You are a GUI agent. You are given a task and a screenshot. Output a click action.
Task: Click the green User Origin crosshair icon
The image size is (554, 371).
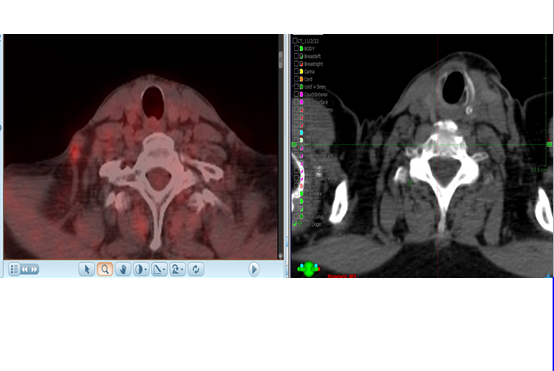[x=301, y=224]
